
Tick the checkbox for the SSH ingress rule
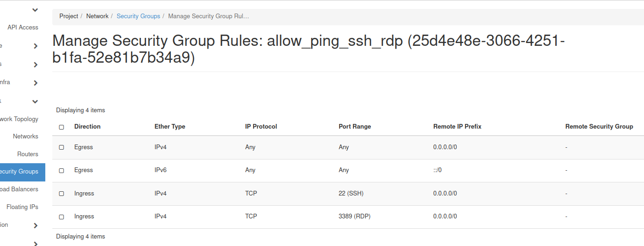(62, 194)
